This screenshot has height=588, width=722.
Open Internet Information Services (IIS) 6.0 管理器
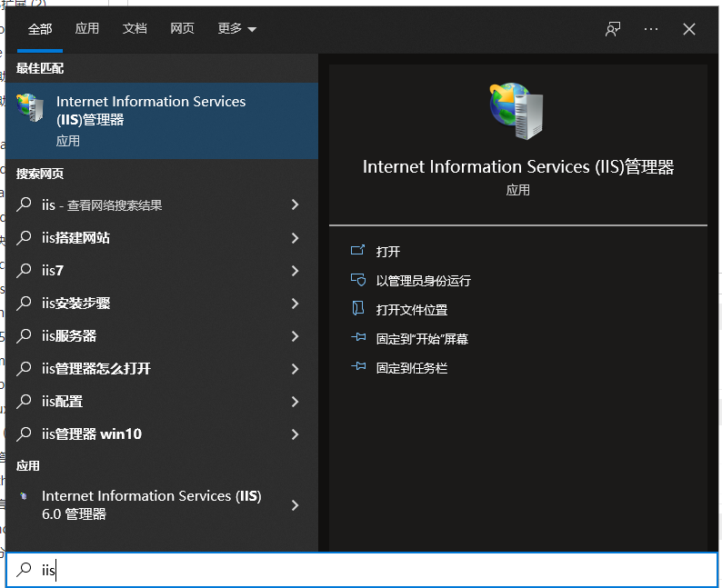162,505
